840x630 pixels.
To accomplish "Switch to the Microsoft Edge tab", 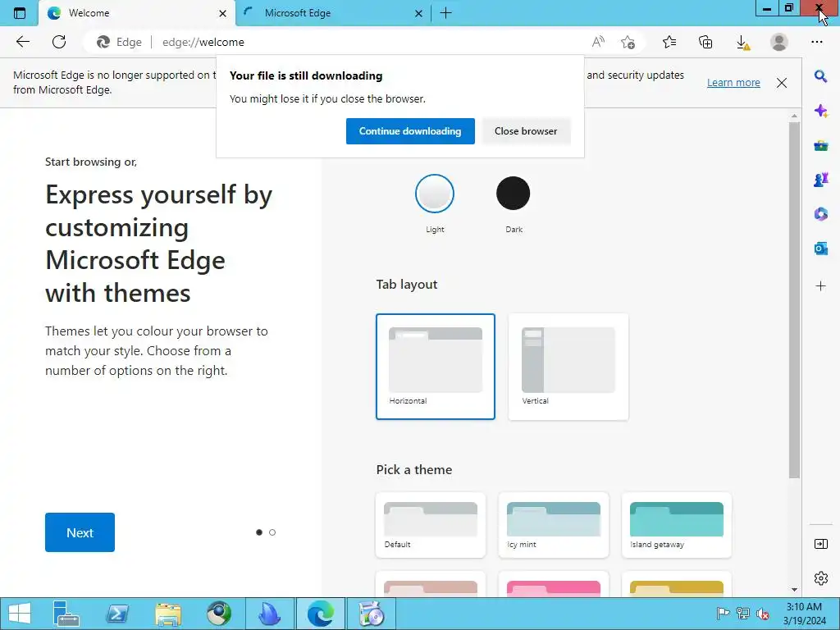I will pyautogui.click(x=333, y=13).
